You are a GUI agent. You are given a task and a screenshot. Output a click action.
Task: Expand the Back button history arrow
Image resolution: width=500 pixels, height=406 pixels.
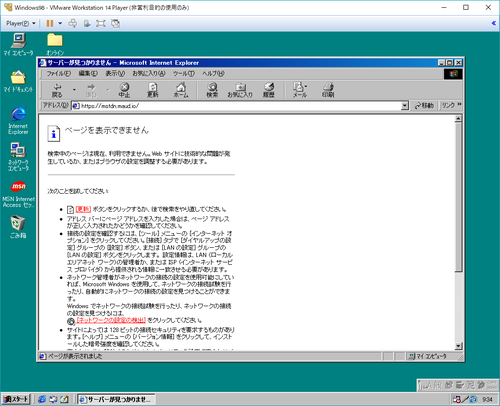74,90
